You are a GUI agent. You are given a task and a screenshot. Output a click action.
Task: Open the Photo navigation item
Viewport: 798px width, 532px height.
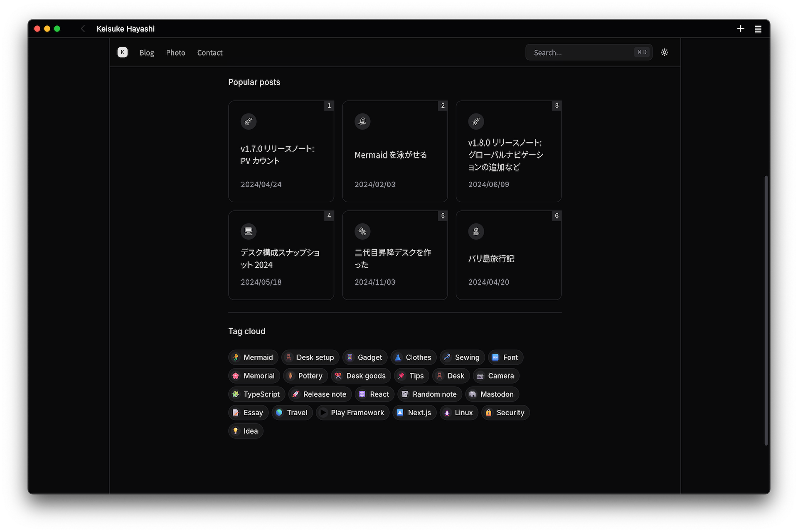(x=175, y=53)
